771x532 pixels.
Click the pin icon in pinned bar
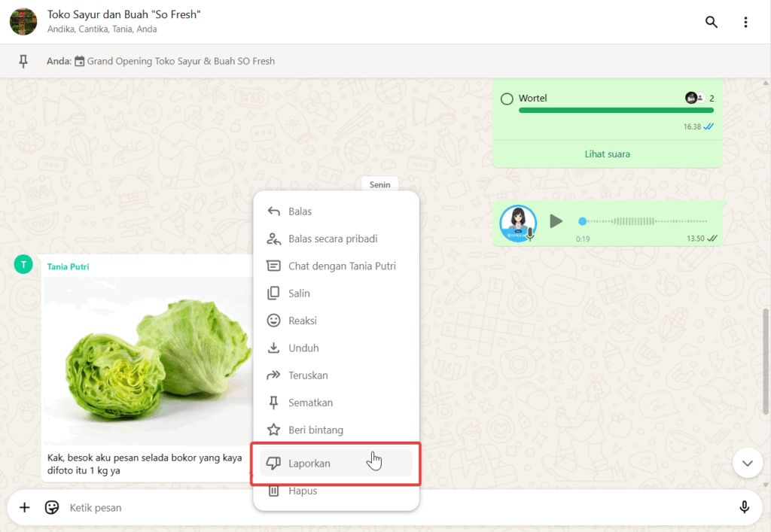click(23, 62)
